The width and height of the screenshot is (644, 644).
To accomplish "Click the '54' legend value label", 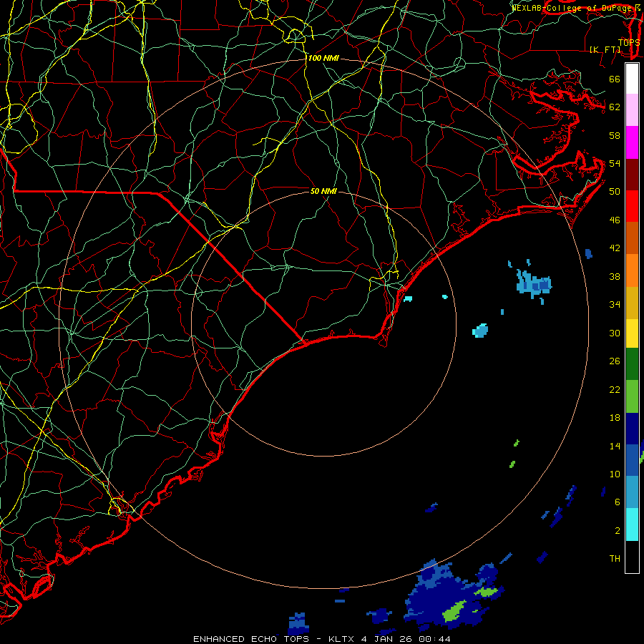I will 615,163.
